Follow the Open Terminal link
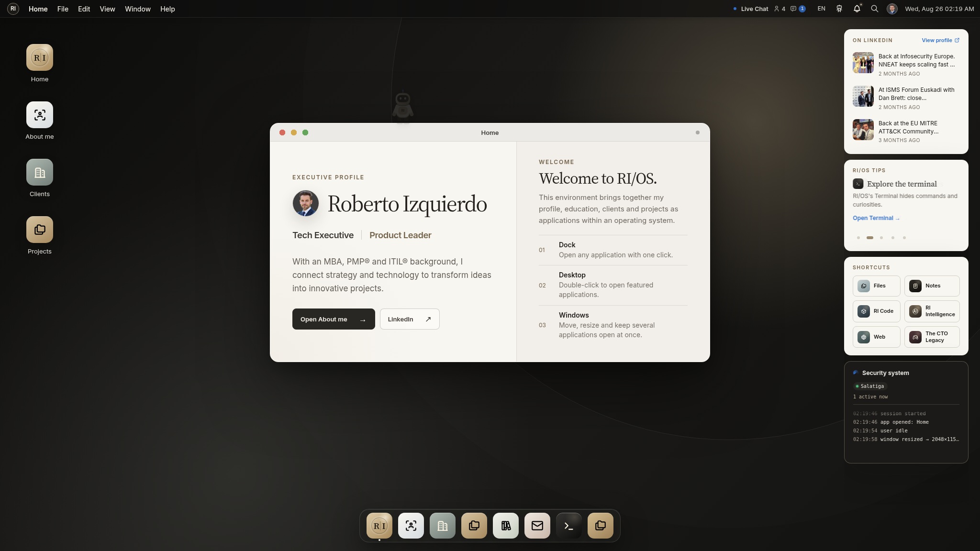The width and height of the screenshot is (980, 551). pyautogui.click(x=876, y=218)
